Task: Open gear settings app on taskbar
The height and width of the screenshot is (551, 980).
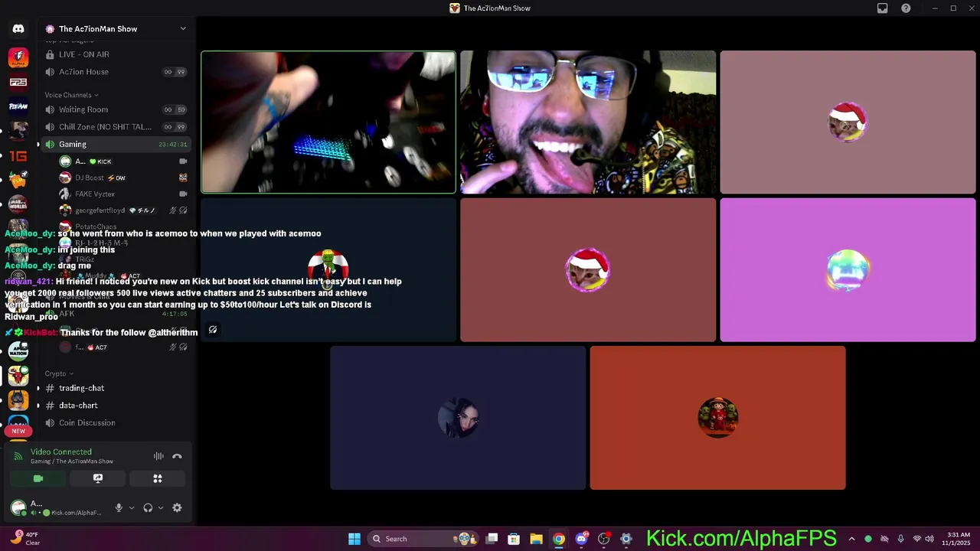Action: (x=626, y=539)
